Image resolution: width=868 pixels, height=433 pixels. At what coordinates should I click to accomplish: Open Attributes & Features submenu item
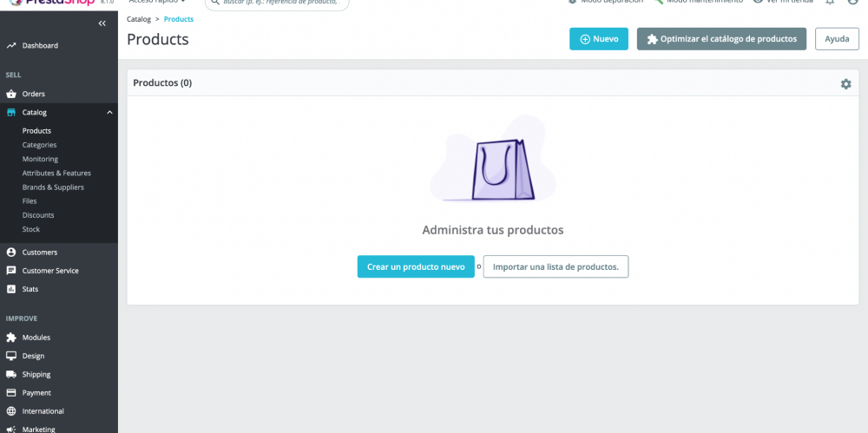pyautogui.click(x=56, y=174)
